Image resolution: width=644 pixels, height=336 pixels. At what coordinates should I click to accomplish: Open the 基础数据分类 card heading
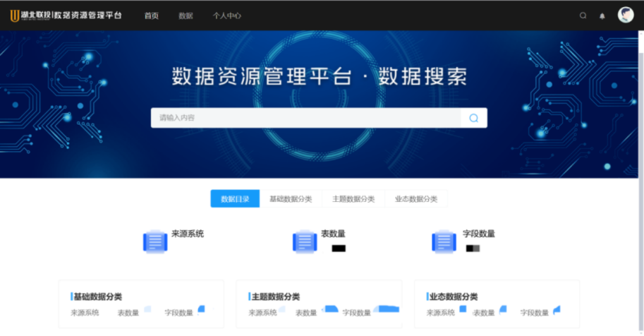point(98,296)
